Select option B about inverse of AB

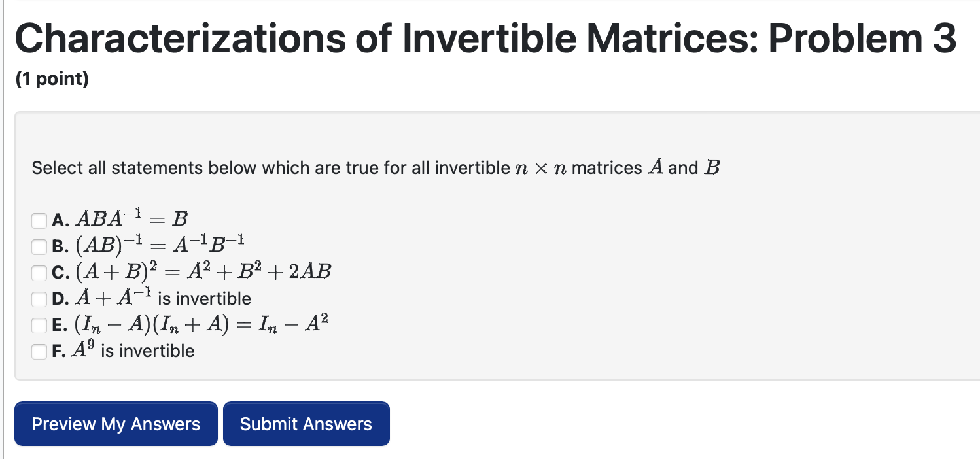click(39, 246)
